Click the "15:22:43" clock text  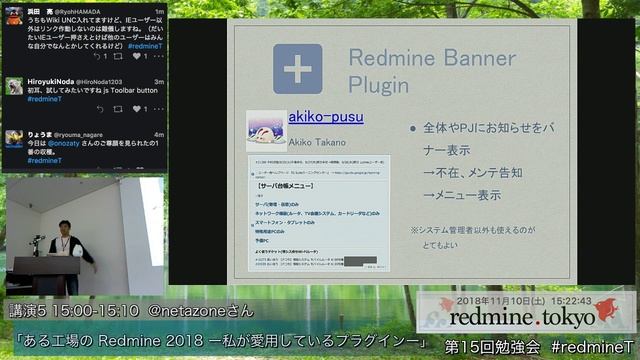coord(571,301)
